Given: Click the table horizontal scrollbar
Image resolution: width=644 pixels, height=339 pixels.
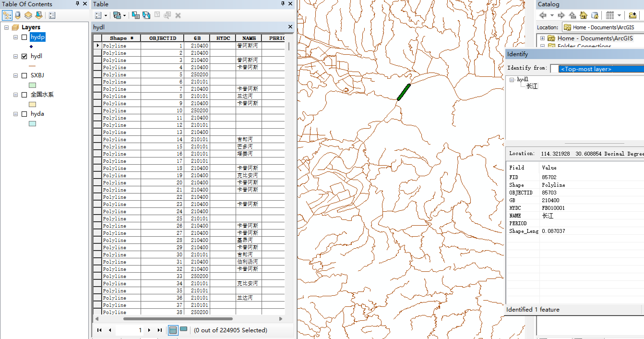Looking at the screenshot, I should (x=178, y=319).
